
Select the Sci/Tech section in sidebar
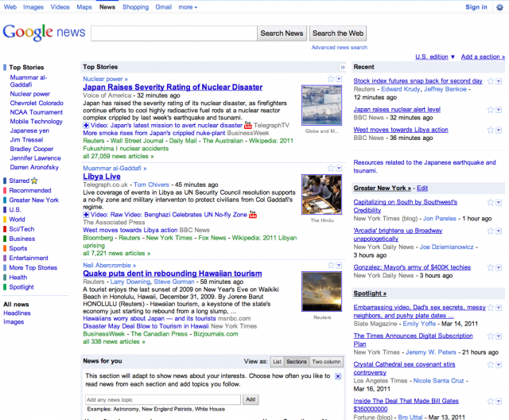21,229
